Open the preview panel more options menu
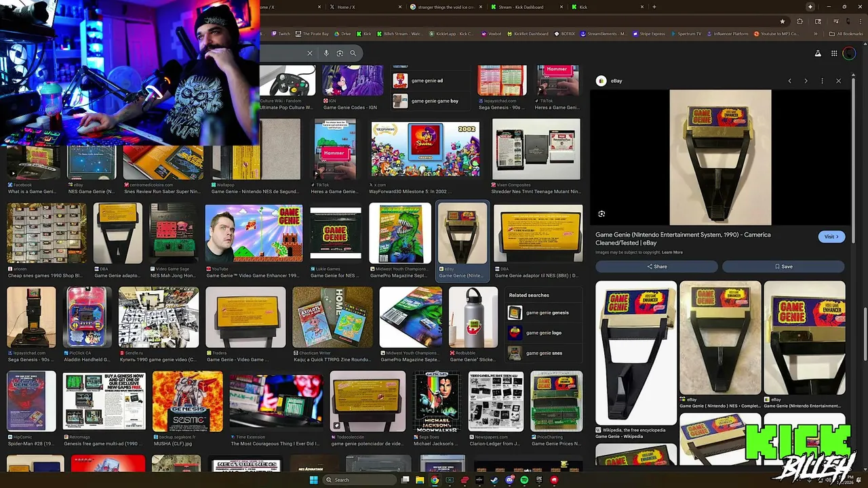The image size is (868, 488). pyautogui.click(x=822, y=81)
